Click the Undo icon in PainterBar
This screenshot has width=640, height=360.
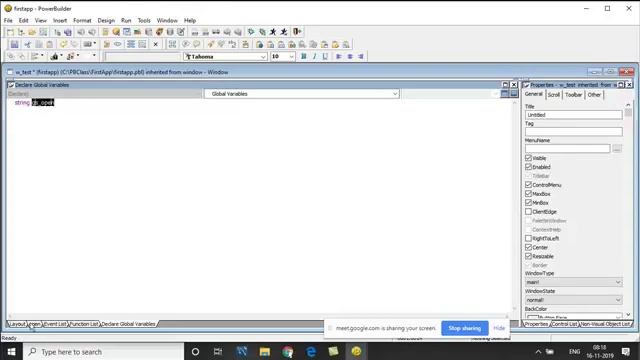tap(63, 44)
